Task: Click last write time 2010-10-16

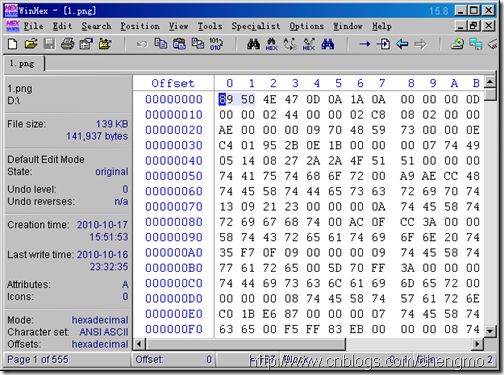Action: pyautogui.click(x=103, y=255)
